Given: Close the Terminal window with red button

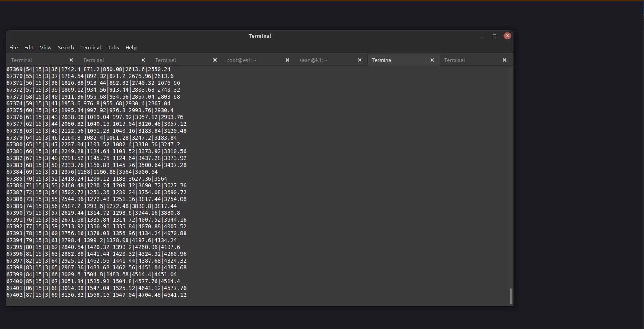Looking at the screenshot, I should 507,36.
